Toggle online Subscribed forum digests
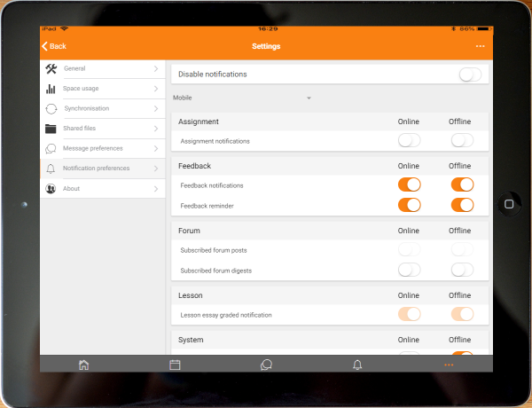Screen dimensions: 532x408 point(409,270)
